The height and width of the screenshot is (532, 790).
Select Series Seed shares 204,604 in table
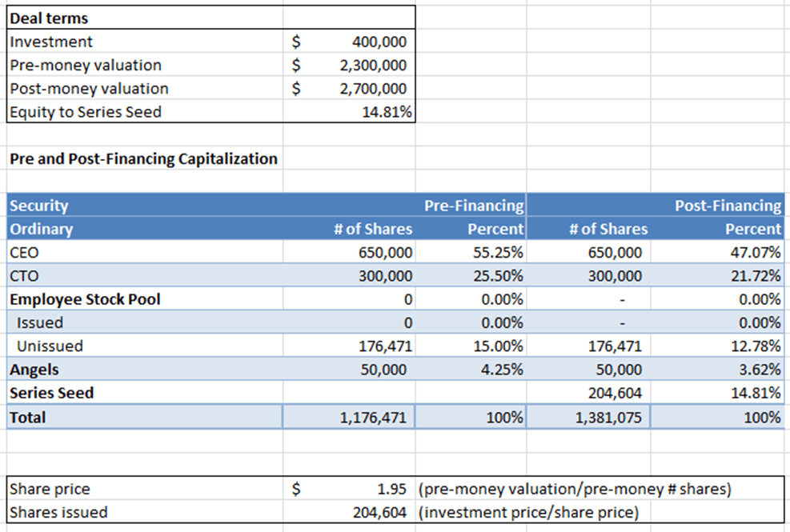coord(588,393)
